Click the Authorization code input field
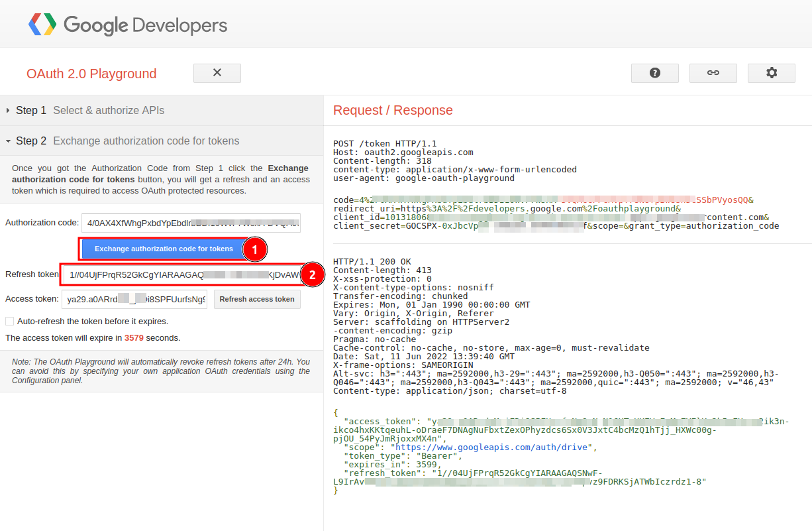 191,223
